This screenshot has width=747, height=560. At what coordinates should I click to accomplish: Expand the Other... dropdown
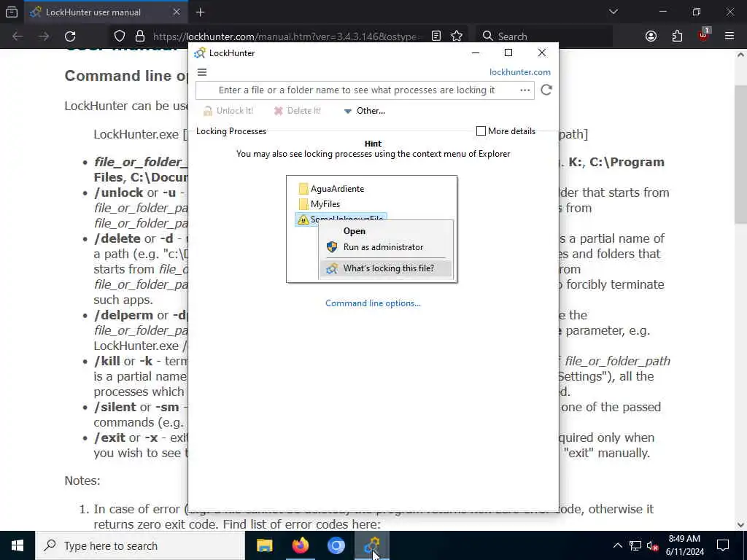point(365,111)
